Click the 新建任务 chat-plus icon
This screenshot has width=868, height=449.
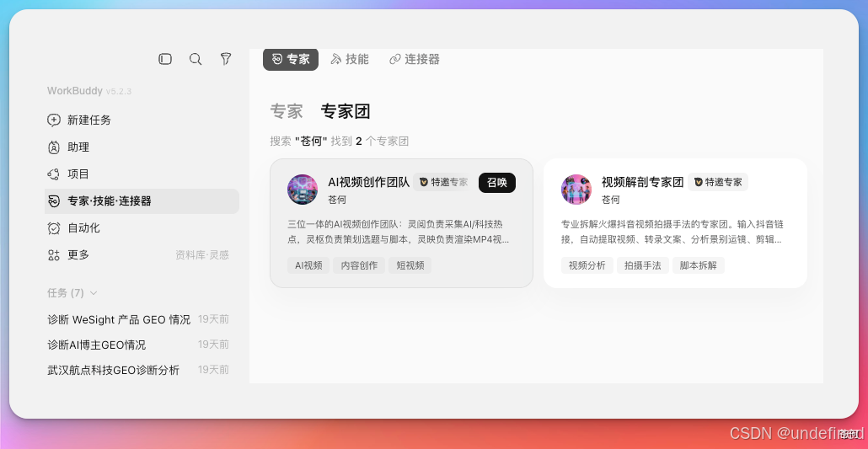click(x=54, y=120)
